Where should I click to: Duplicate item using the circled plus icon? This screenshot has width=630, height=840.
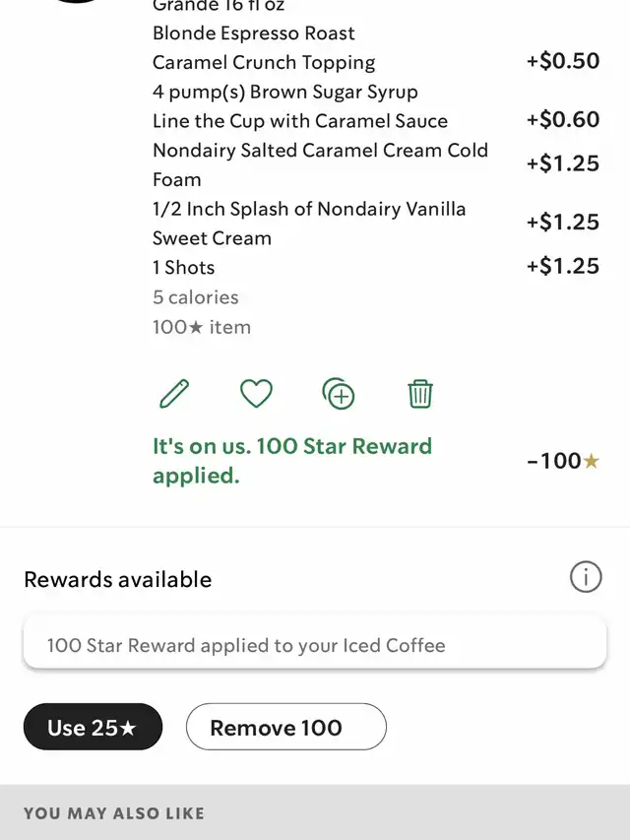(338, 394)
